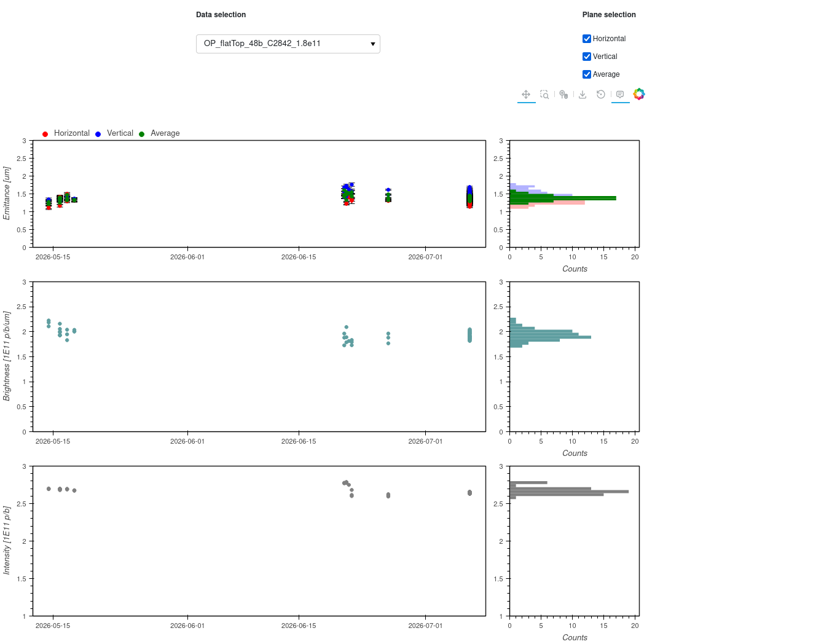Select the Pan tool
832x644 pixels.
click(x=526, y=95)
